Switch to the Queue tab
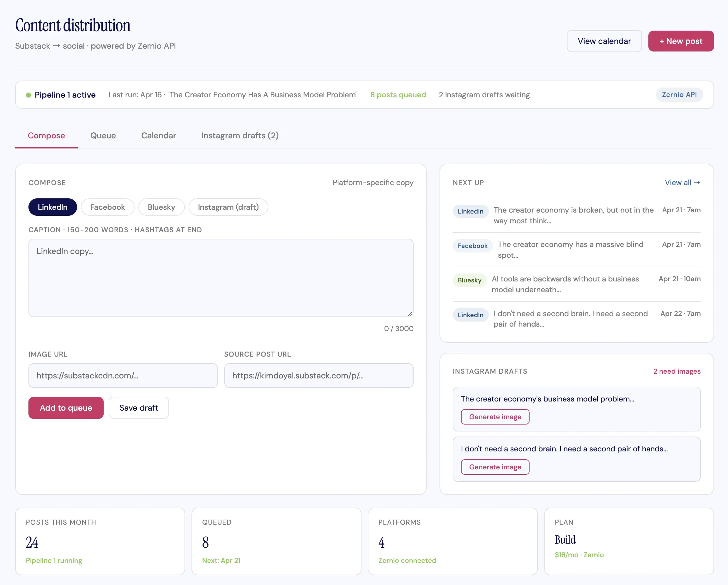 (103, 136)
